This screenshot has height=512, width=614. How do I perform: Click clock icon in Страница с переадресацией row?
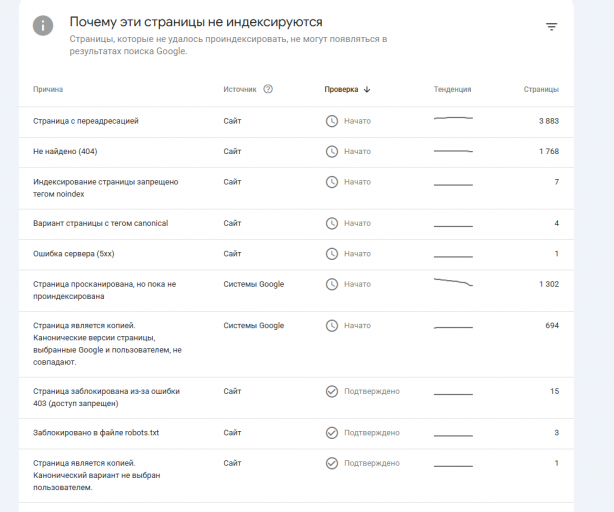(x=332, y=121)
